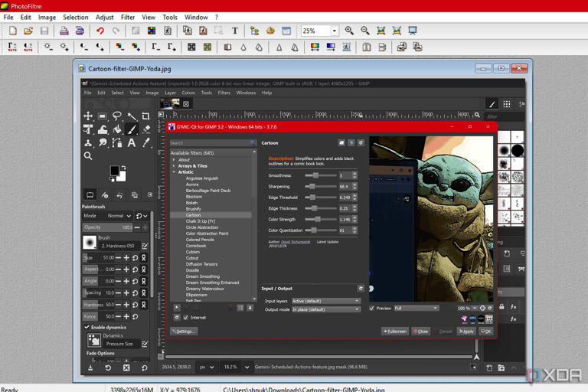
Task: Click the Grayscale conversion icon
Action: point(191,47)
